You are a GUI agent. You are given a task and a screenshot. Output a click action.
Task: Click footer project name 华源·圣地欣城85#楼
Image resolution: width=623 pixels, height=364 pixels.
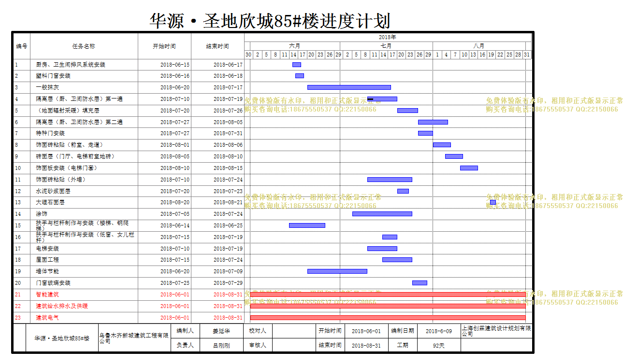pos(62,338)
